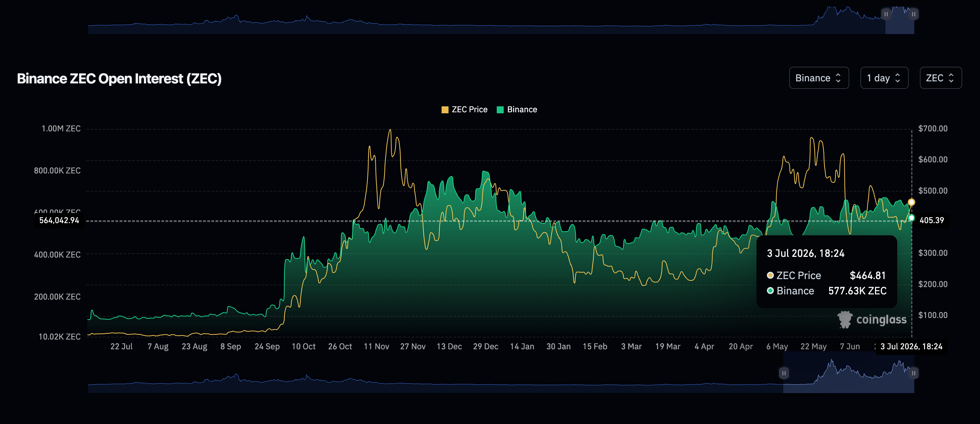980x424 pixels.
Task: Open the ZEC unit dropdown
Action: 940,78
